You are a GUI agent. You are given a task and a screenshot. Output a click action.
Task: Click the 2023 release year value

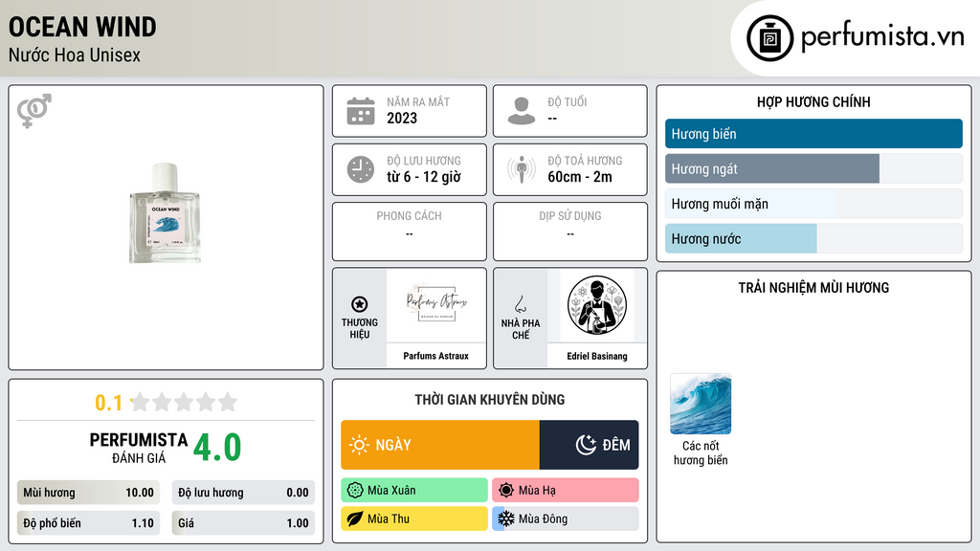(x=402, y=118)
